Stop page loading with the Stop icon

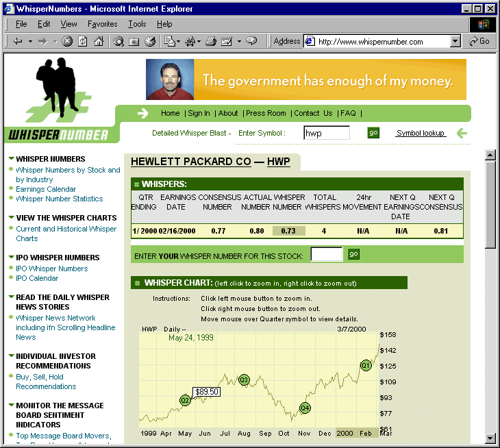(67, 41)
